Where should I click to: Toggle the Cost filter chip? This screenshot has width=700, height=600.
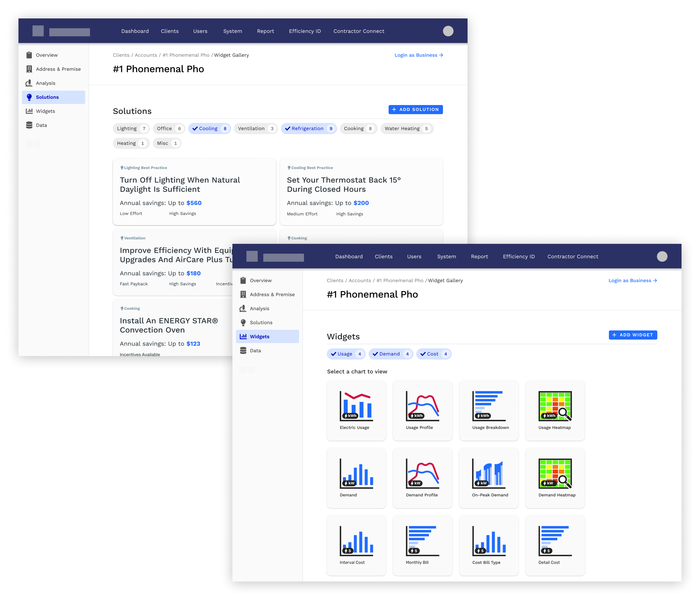433,354
